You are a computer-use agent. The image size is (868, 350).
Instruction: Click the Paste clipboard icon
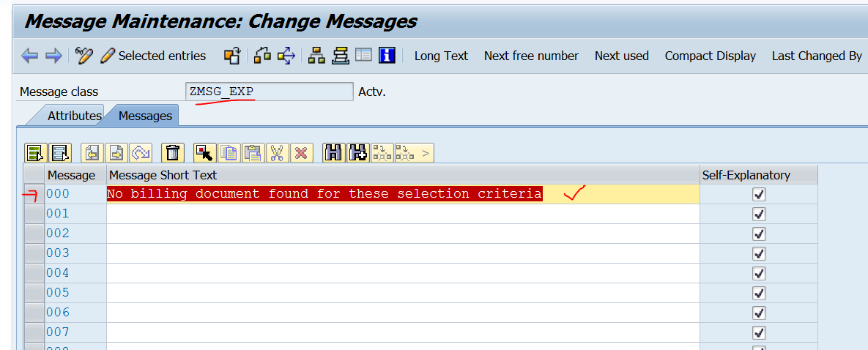point(253,153)
